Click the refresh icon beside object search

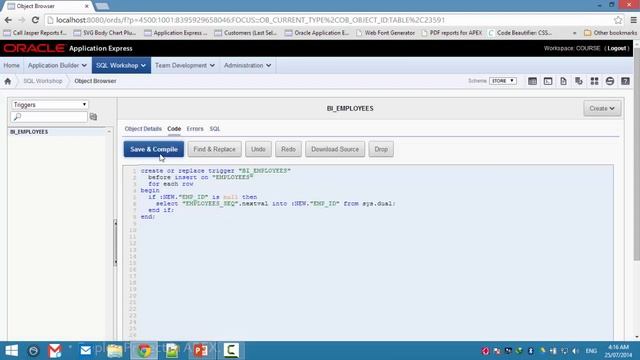pos(93,117)
